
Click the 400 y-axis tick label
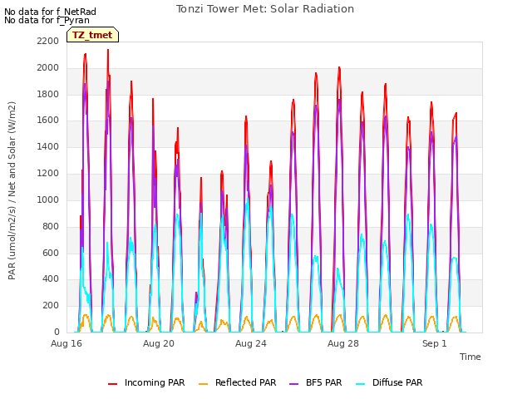click(51, 279)
